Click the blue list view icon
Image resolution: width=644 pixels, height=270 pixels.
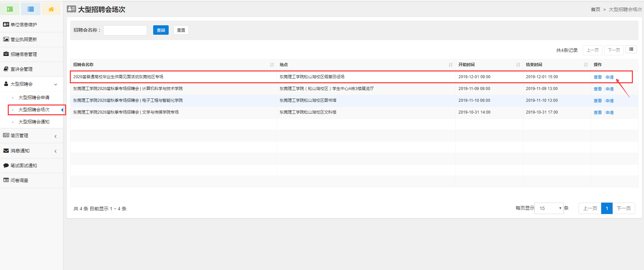(31, 9)
